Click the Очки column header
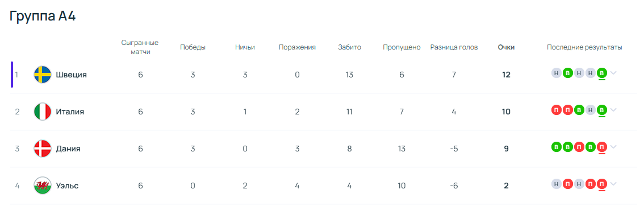 [506, 47]
